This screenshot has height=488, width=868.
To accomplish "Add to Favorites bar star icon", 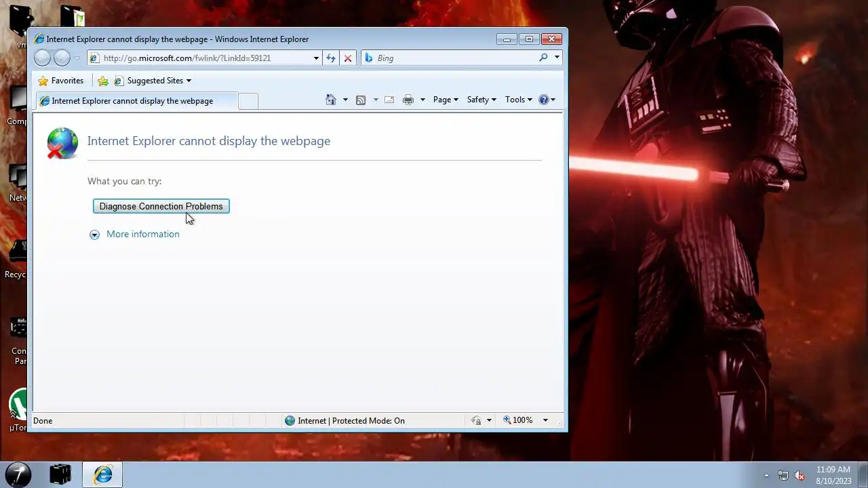I will point(103,81).
